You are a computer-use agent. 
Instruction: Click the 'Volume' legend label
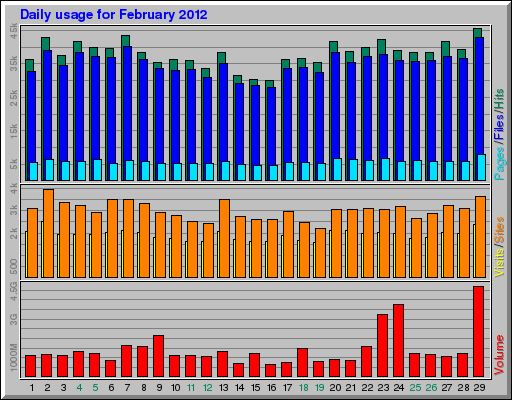(499, 355)
